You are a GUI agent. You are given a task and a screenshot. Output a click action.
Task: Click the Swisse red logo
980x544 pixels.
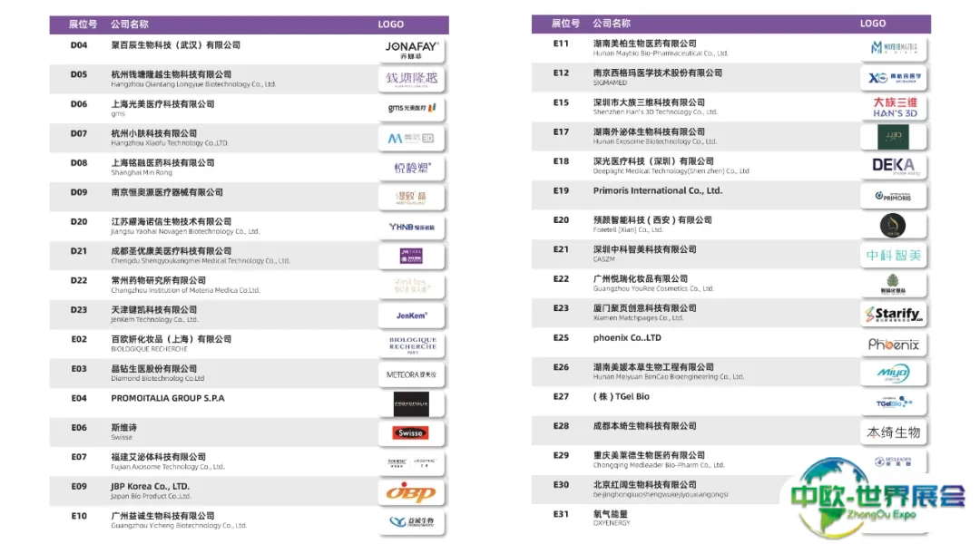(x=411, y=433)
